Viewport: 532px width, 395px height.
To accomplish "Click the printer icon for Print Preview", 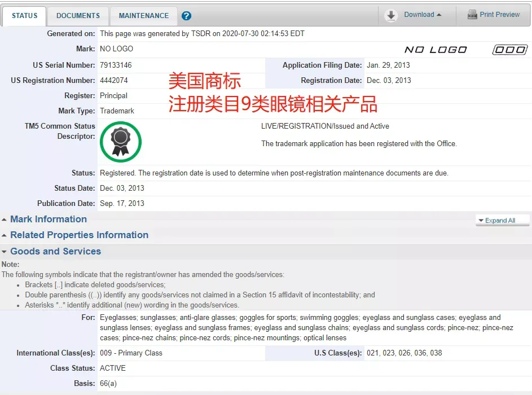I will point(472,15).
